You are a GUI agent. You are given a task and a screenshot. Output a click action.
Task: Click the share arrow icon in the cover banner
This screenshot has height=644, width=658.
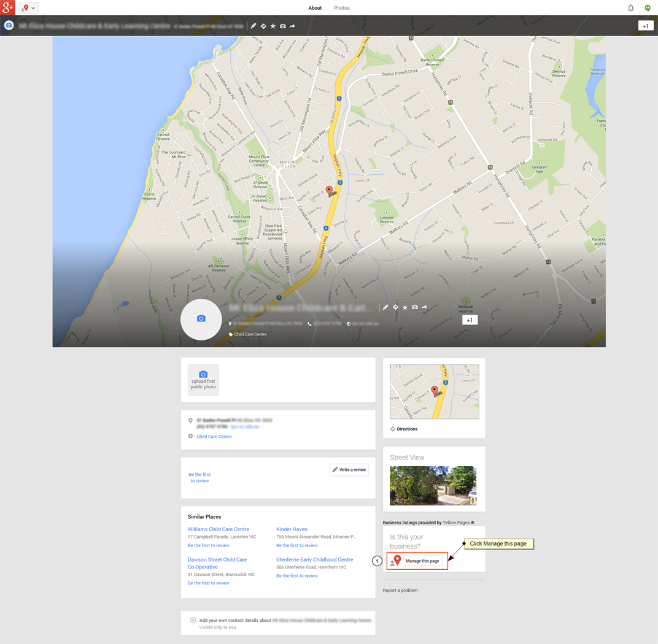[425, 307]
